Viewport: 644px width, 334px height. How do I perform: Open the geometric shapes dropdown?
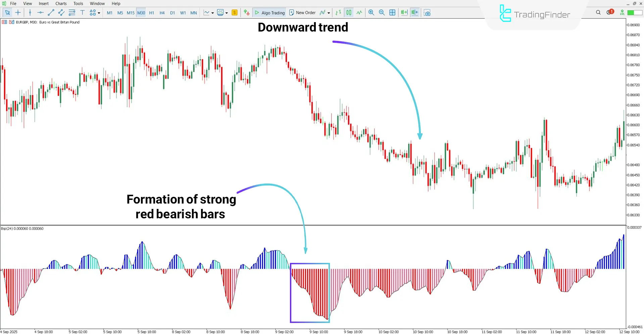pos(93,12)
